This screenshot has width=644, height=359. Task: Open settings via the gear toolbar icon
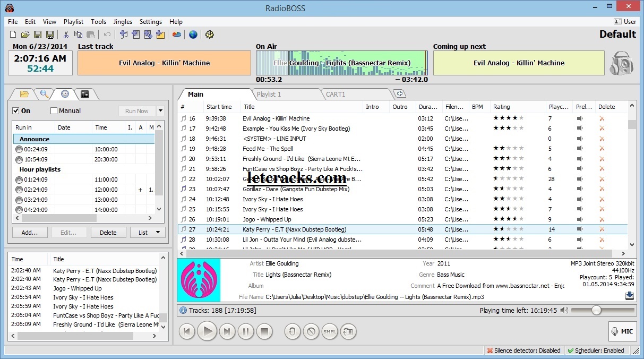210,35
